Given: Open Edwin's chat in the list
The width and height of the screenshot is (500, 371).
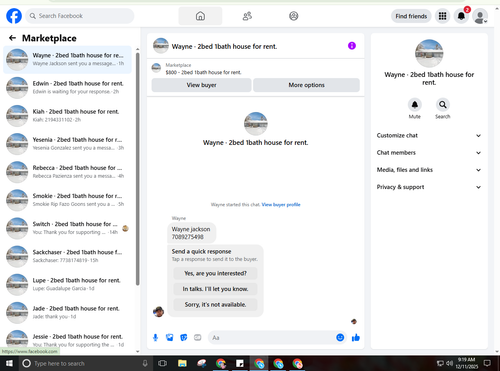Looking at the screenshot, I should click(68, 87).
